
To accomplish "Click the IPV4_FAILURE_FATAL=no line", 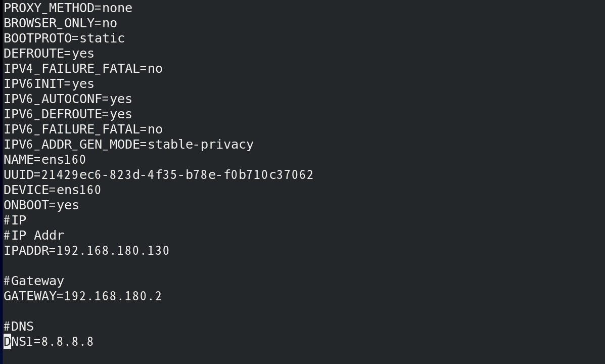I will [83, 69].
